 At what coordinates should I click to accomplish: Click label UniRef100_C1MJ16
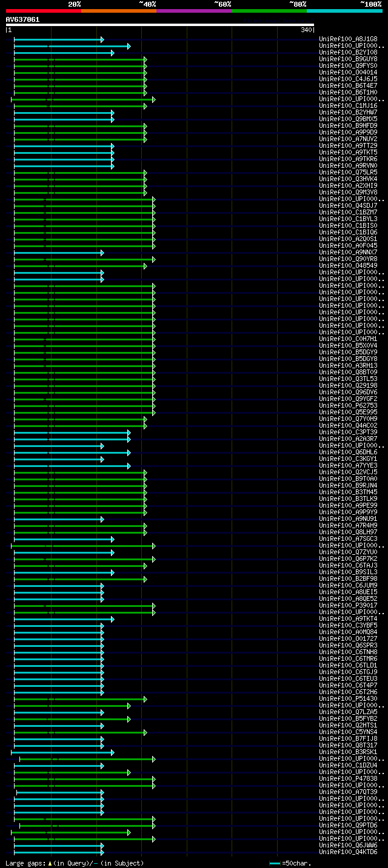348,106
